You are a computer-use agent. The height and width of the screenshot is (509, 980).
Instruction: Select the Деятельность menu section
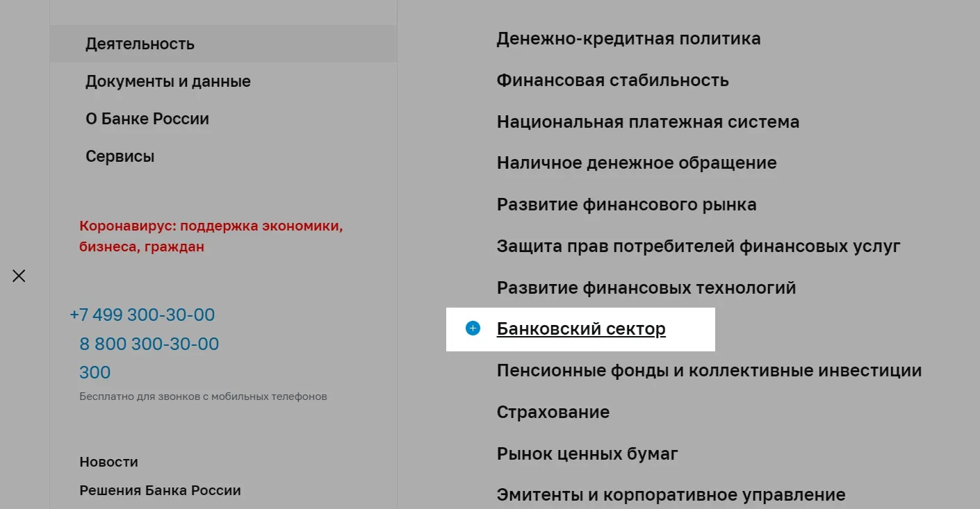click(223, 44)
